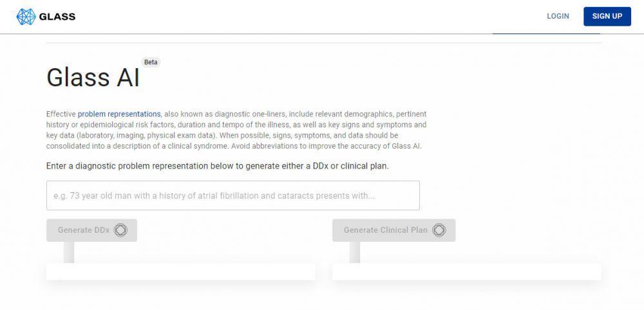Click the partially hidden blue-outlined element below SIGN UP
This screenshot has width=644, height=310.
546,33
